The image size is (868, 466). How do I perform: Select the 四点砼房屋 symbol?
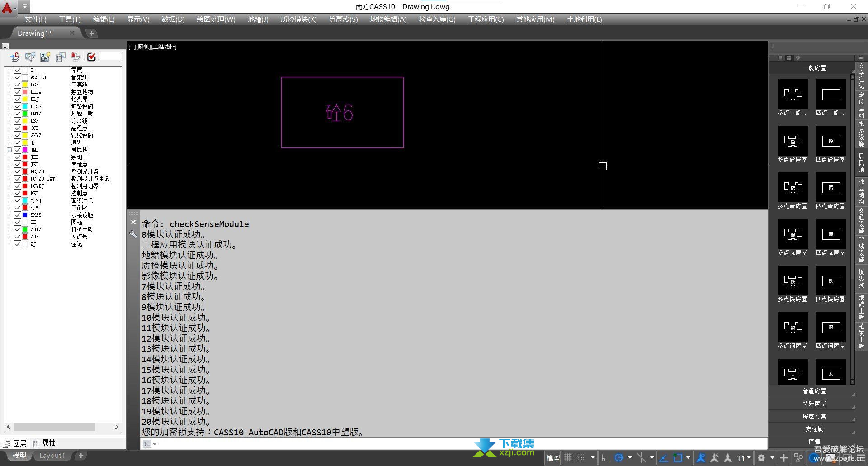pyautogui.click(x=831, y=141)
